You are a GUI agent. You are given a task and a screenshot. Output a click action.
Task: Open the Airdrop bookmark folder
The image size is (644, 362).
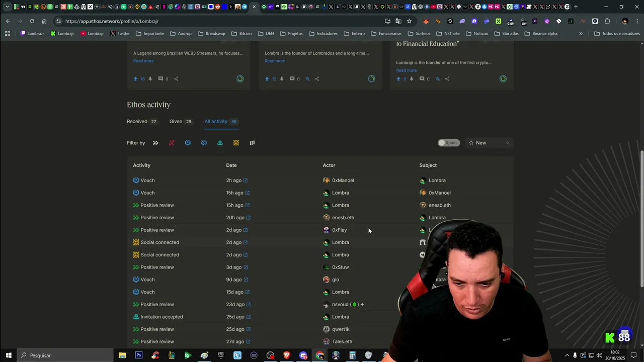tap(181, 34)
